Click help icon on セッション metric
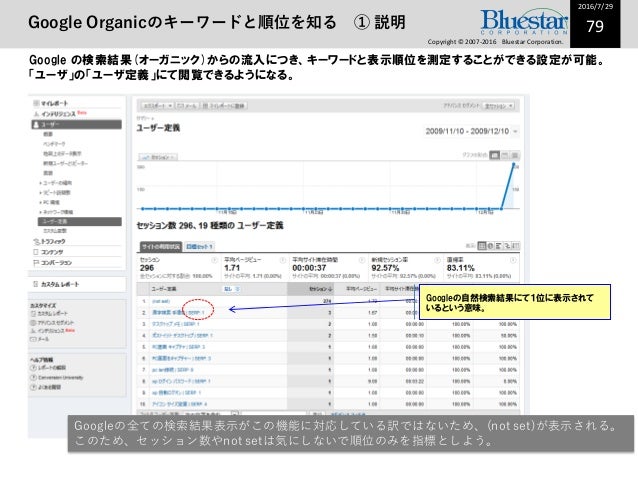 click(x=214, y=260)
